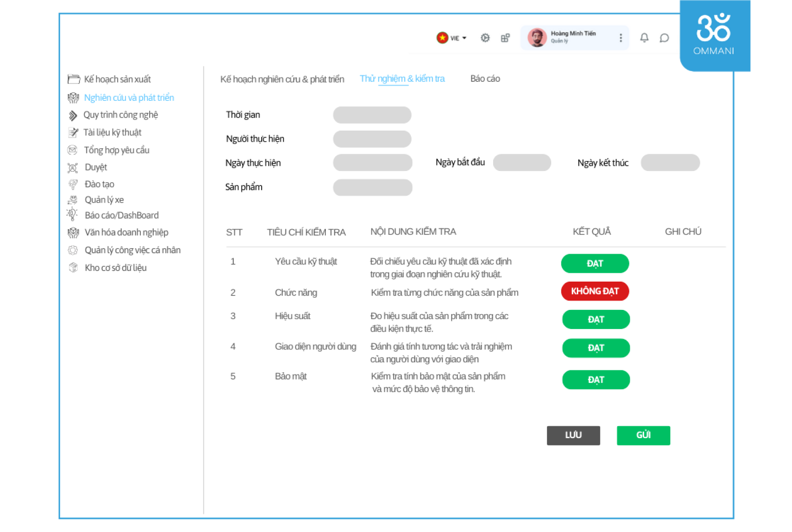
Task: Switch to the Báo cáo tab
Action: (x=485, y=79)
